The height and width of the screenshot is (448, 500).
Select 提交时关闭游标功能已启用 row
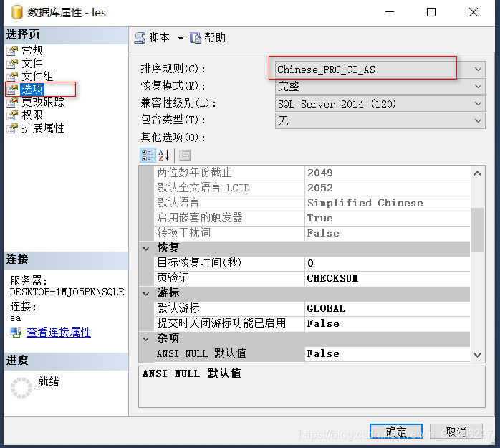click(312, 323)
